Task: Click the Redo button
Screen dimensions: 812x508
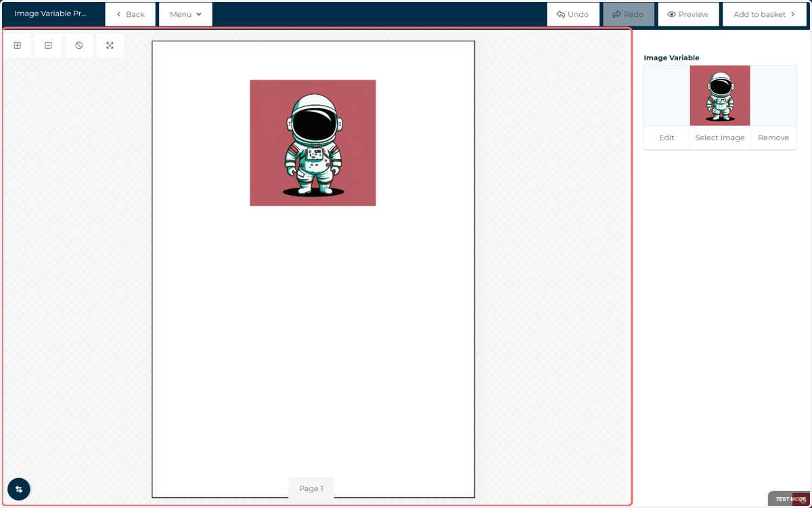Action: coord(629,14)
